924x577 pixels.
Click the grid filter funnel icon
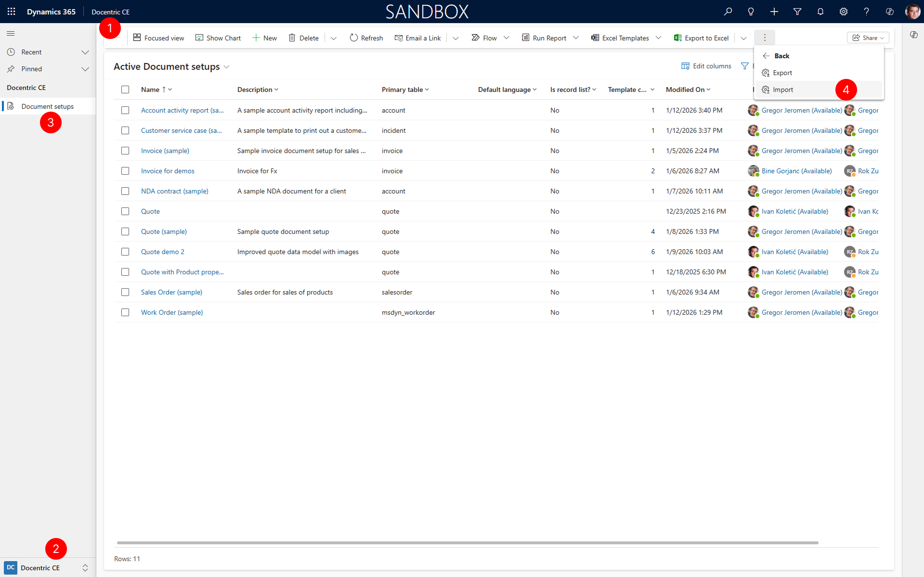(745, 66)
